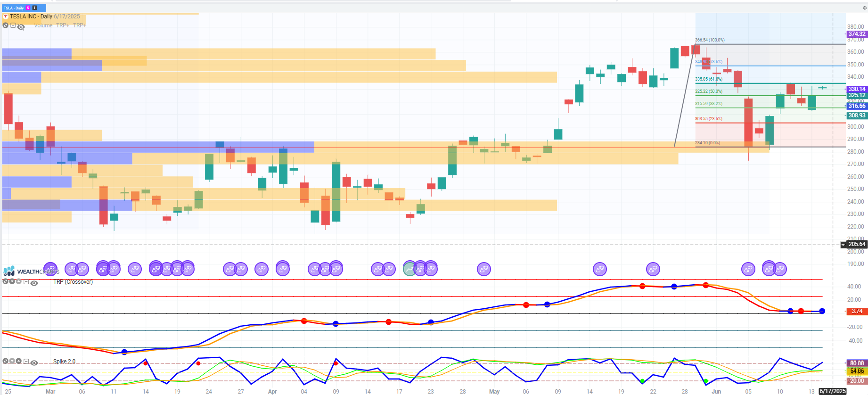Click green Spike signal dot near May 22
Viewport: 868px width, 395px height.
642,381
